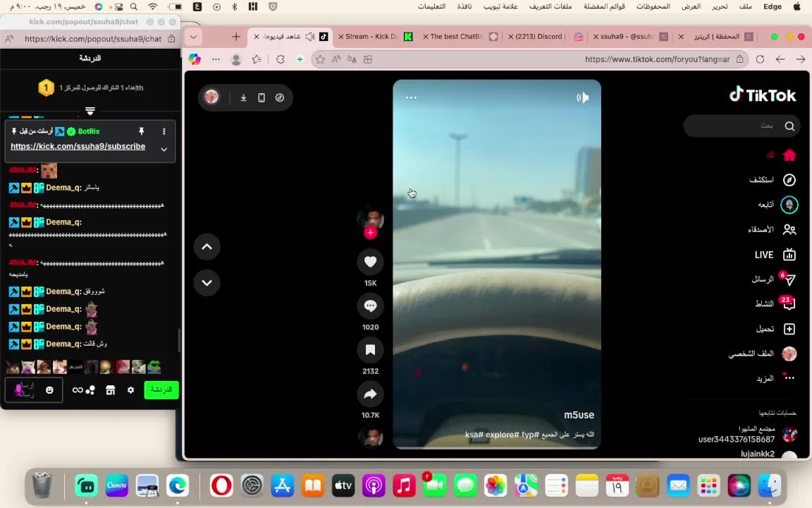Click the mobile phone icon in top pill
This screenshot has height=508, width=812.
click(262, 97)
